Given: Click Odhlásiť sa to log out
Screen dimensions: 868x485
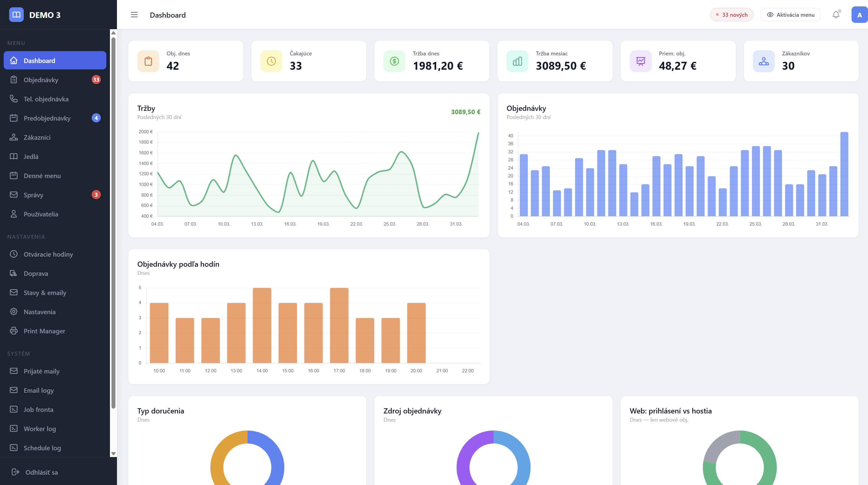Looking at the screenshot, I should click(41, 472).
